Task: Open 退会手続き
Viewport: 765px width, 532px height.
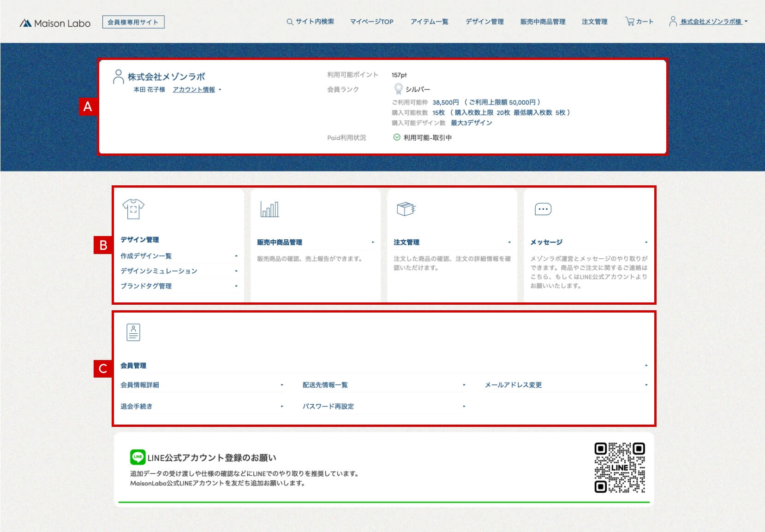Action: (136, 406)
